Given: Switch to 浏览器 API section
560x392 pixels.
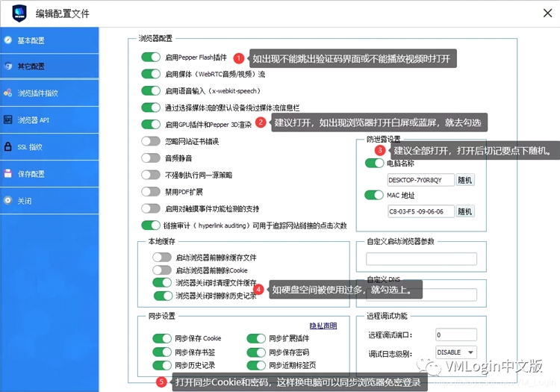Looking at the screenshot, I should 49,120.
